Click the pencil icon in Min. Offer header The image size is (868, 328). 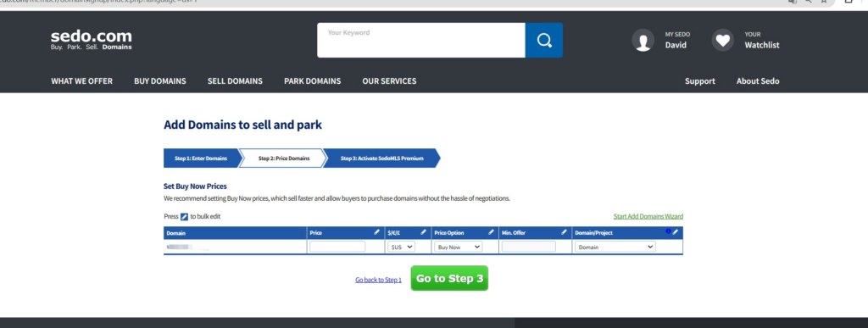point(564,232)
